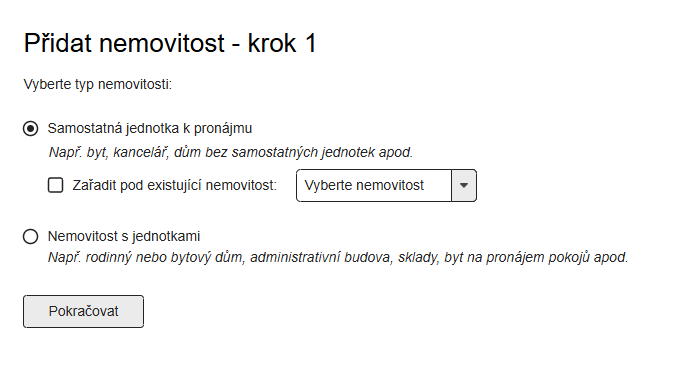
Task: Click the words dům bez samostatných jednotek
Action: click(x=274, y=152)
